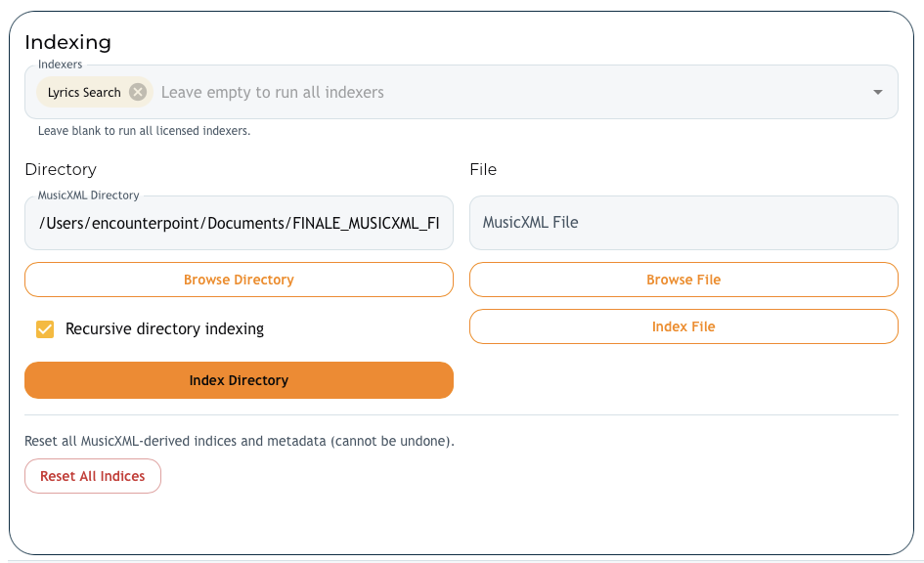Click into the MusicXML Directory path field
Image resolution: width=924 pixels, height=563 pixels.
(x=239, y=223)
